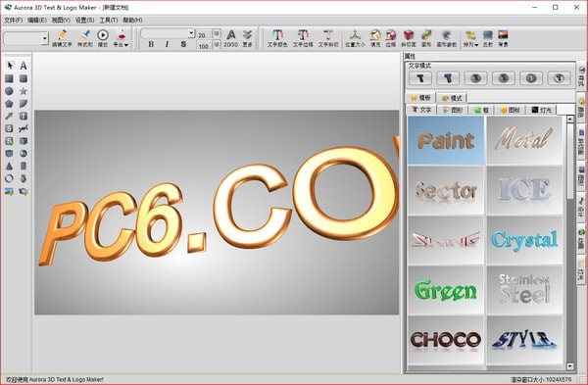Open the 视图(V) menu
The height and width of the screenshot is (385, 588).
(x=61, y=21)
